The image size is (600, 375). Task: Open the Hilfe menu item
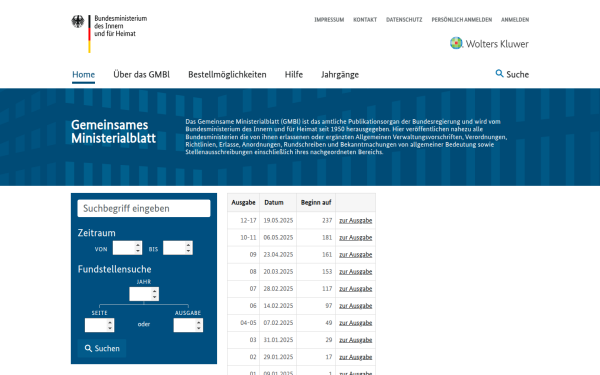[x=294, y=74]
